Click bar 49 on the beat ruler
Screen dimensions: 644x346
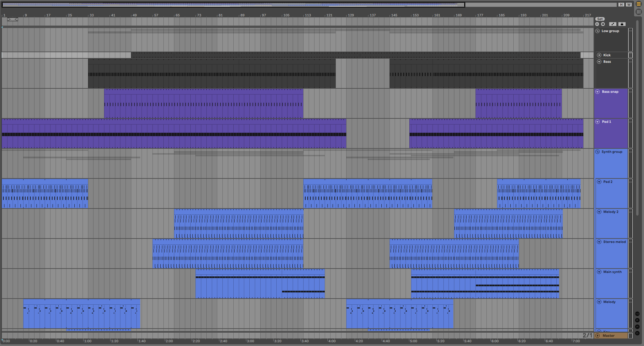[x=135, y=15]
